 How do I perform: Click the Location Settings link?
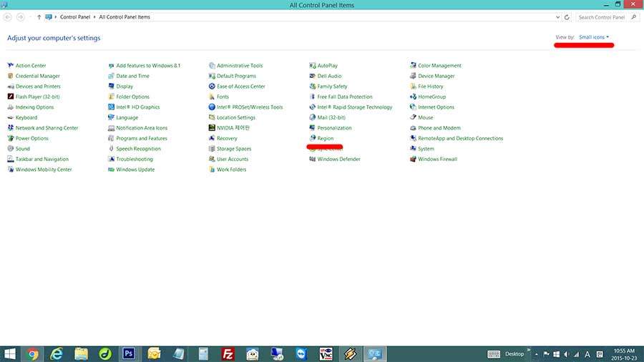(x=235, y=118)
